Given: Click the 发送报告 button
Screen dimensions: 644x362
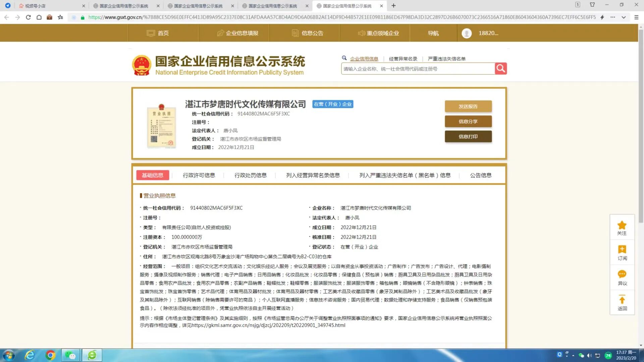Looking at the screenshot, I should pos(468,106).
